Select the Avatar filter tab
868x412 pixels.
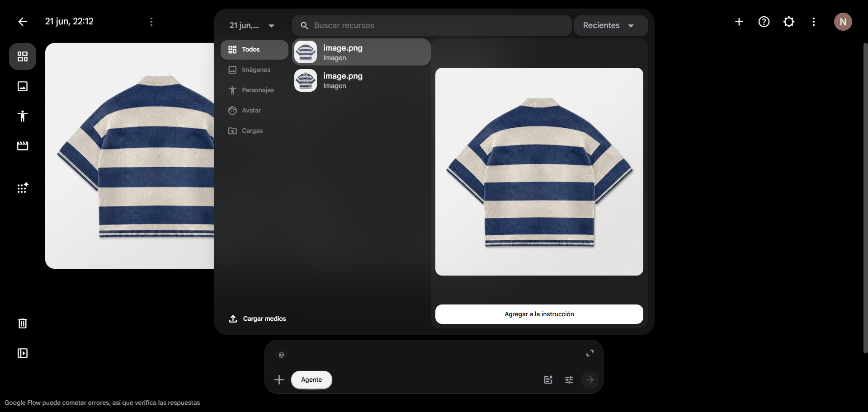255,111
